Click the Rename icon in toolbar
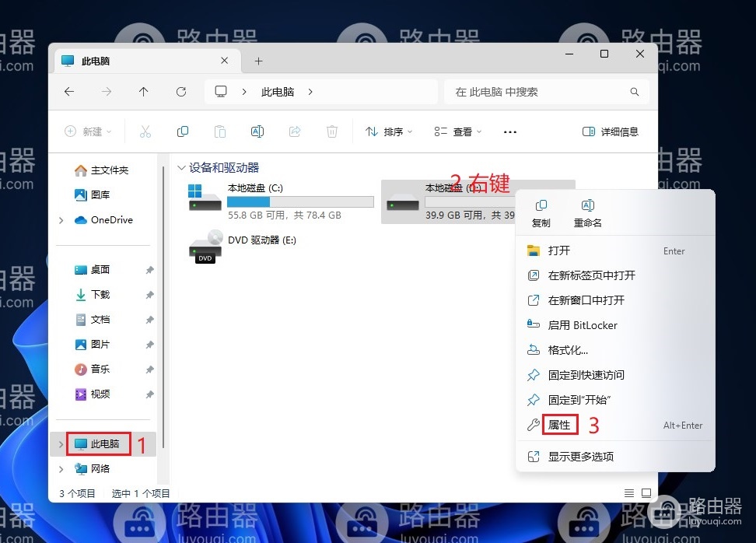This screenshot has height=543, width=756. [x=257, y=131]
